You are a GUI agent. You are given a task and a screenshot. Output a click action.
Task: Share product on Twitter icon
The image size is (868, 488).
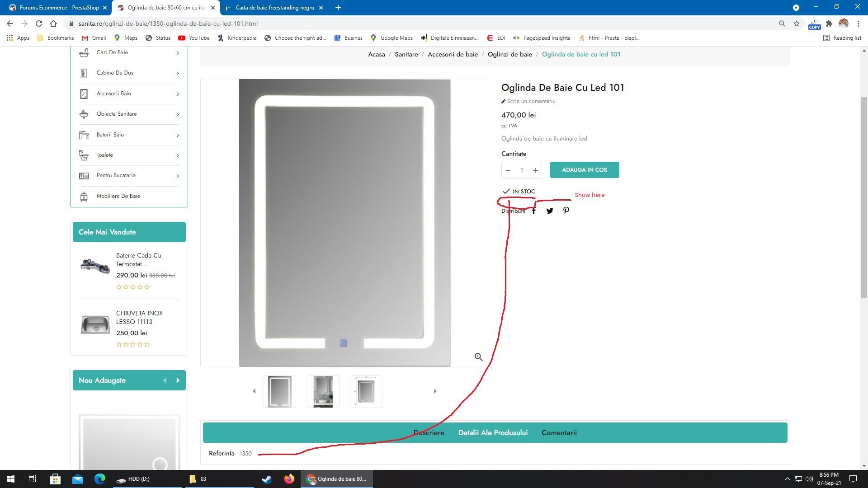click(550, 211)
